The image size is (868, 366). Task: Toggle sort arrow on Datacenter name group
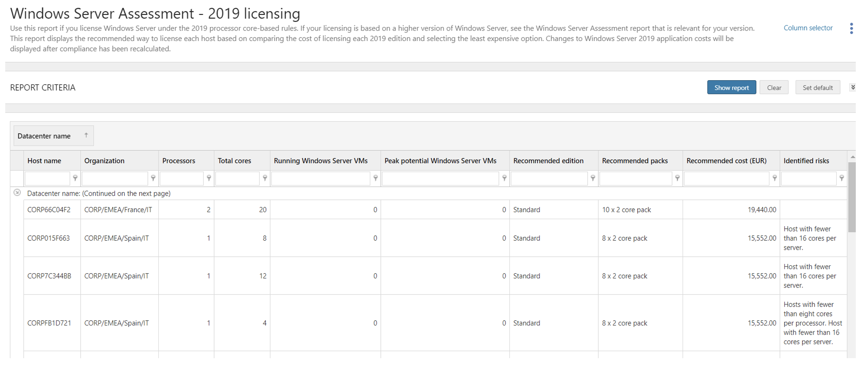(86, 136)
